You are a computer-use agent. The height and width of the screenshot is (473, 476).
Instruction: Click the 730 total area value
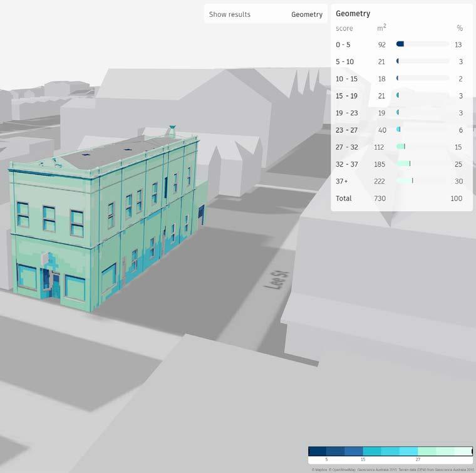pyautogui.click(x=380, y=198)
